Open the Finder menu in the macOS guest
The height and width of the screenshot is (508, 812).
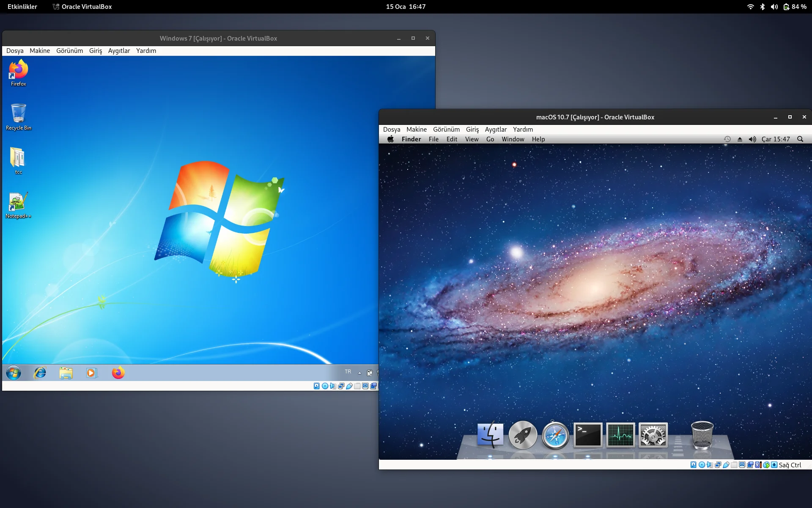click(x=411, y=139)
